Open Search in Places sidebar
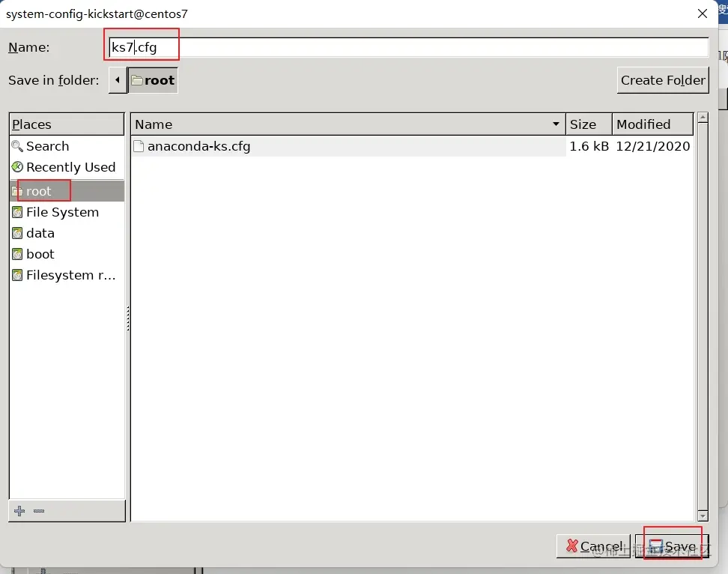 pos(67,146)
